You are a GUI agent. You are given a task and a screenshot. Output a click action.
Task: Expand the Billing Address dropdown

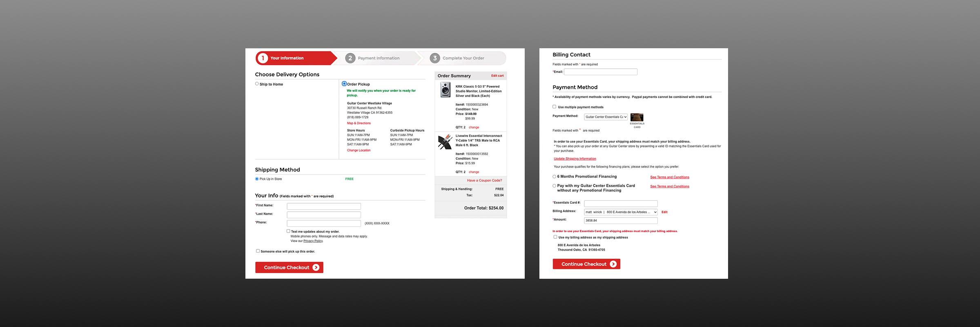pos(621,212)
